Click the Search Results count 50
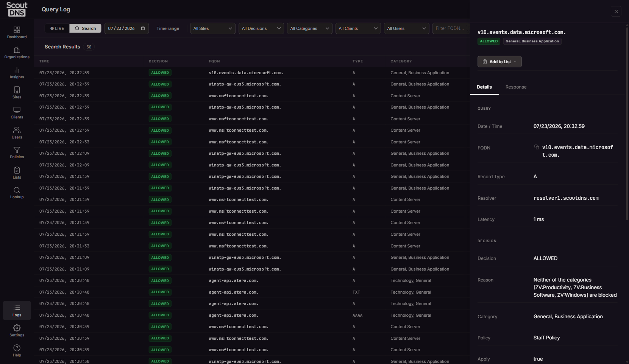Screen dimensions: 629x364 [x=89, y=47]
